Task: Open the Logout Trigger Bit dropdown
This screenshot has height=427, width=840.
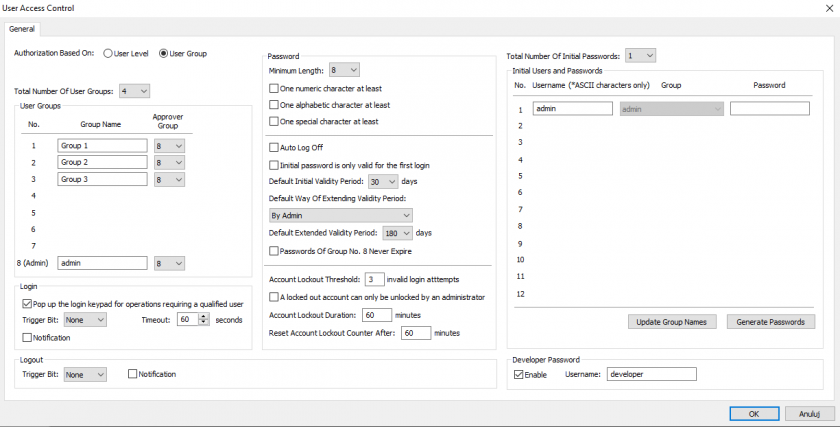Action: click(85, 374)
